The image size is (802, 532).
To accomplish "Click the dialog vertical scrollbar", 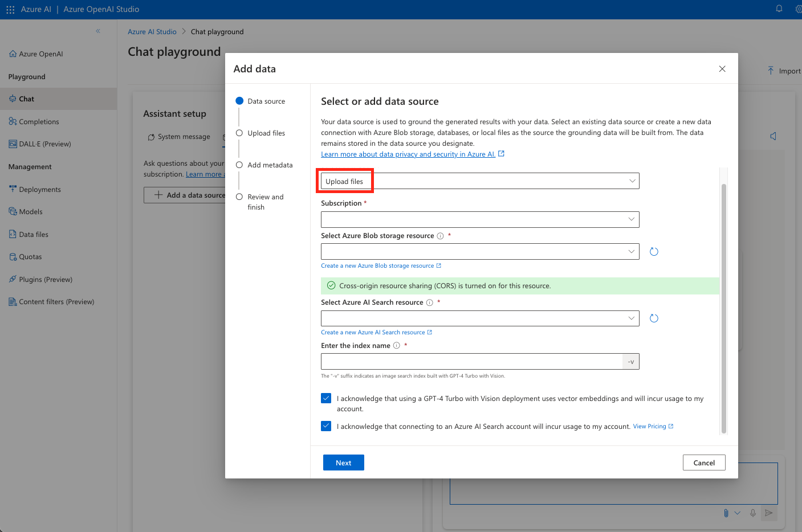I will pyautogui.click(x=724, y=308).
